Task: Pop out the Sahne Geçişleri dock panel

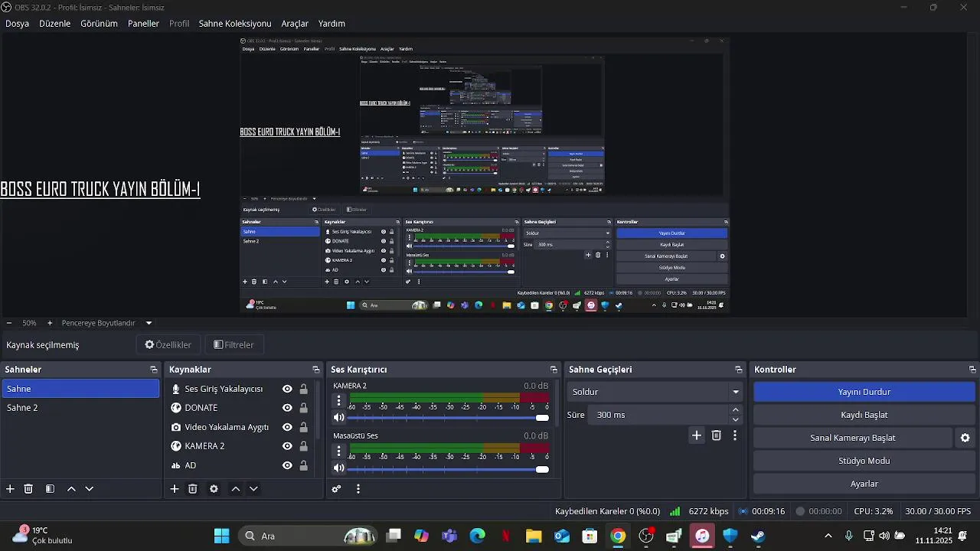Action: (x=739, y=370)
